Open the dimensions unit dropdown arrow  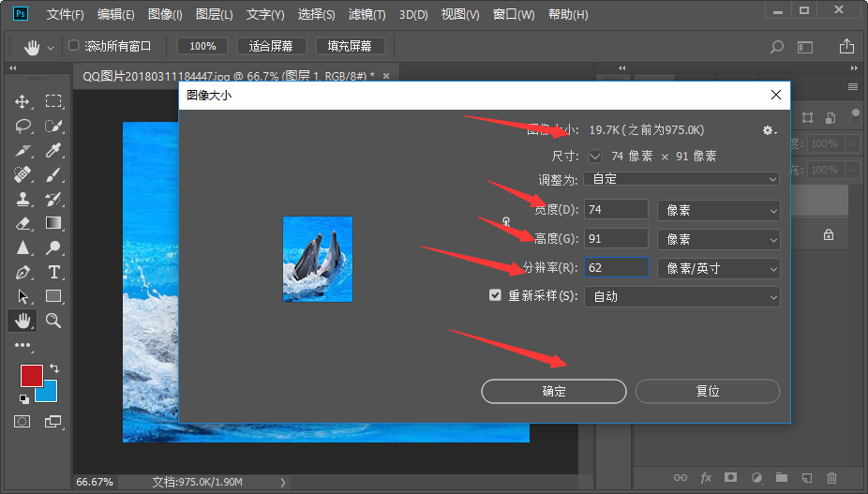pyautogui.click(x=595, y=157)
